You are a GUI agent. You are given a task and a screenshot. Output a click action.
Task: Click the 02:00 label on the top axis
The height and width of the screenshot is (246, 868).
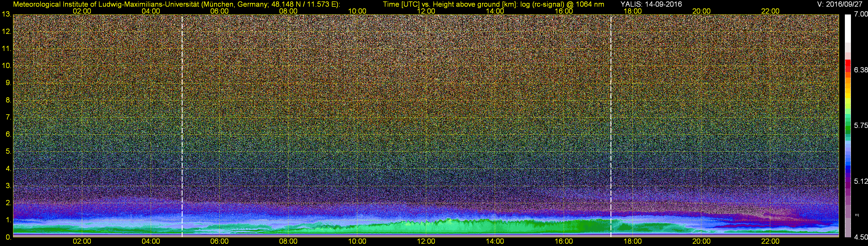82,11
